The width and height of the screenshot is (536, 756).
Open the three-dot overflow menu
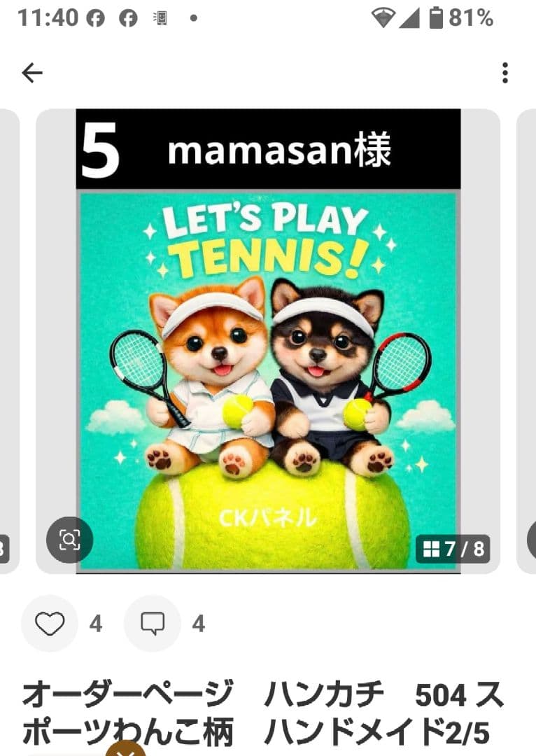coord(505,73)
